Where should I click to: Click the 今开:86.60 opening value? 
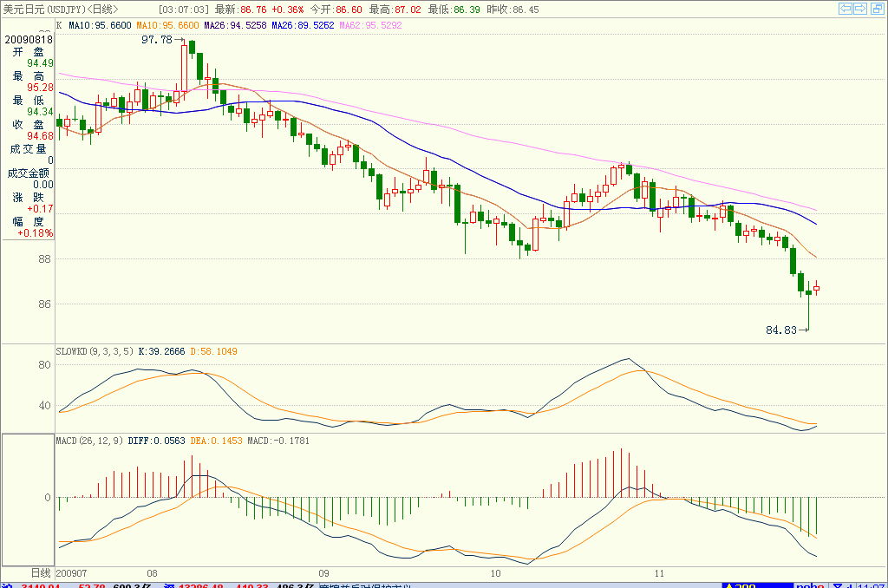coord(336,10)
